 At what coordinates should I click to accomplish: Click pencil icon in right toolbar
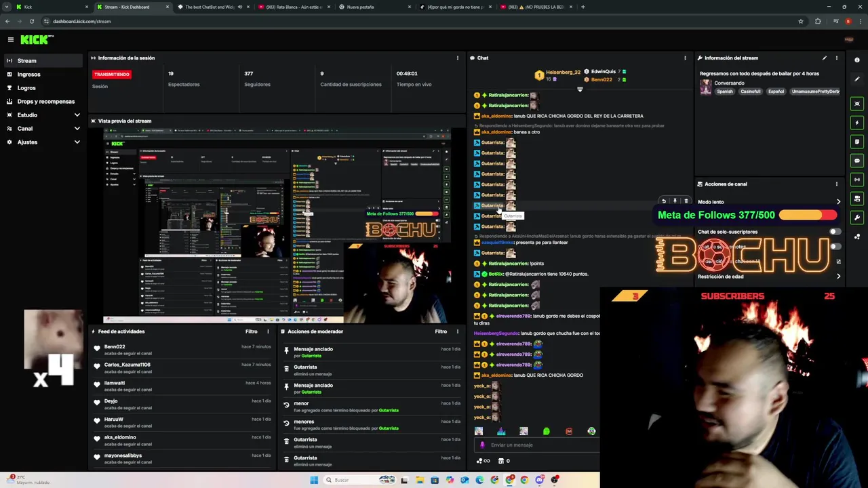point(857,79)
